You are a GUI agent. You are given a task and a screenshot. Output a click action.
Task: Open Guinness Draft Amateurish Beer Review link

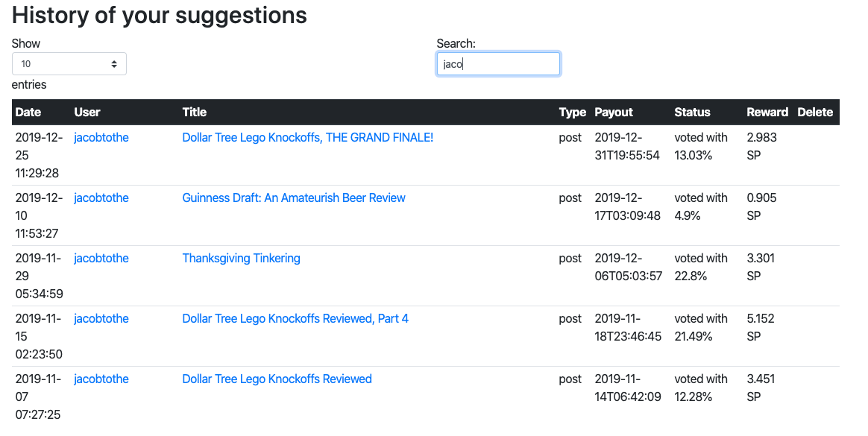pyautogui.click(x=294, y=198)
